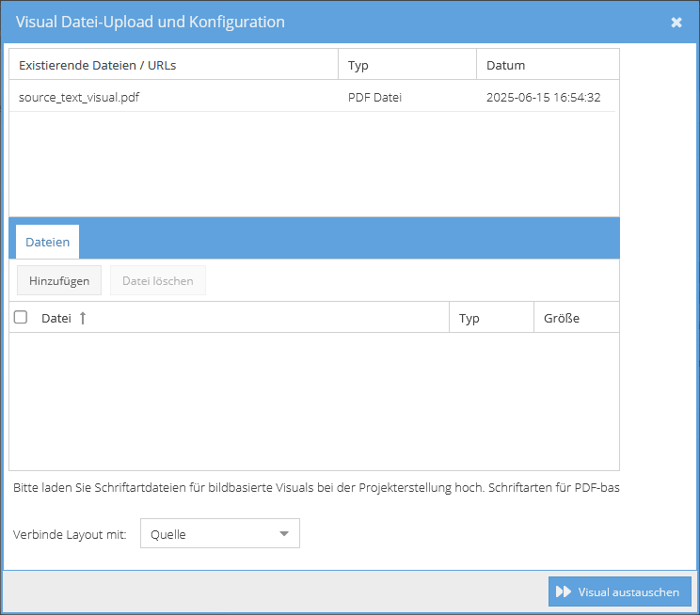Click Typ header in existing files table
Viewport: 700px width, 615px height.
point(358,65)
